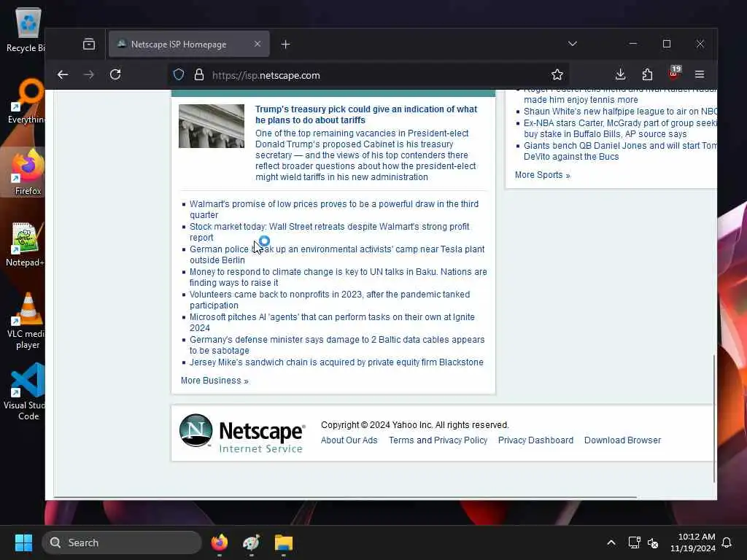Open Microsoft pitches AI agents article
This screenshot has width=747, height=560.
click(x=332, y=322)
